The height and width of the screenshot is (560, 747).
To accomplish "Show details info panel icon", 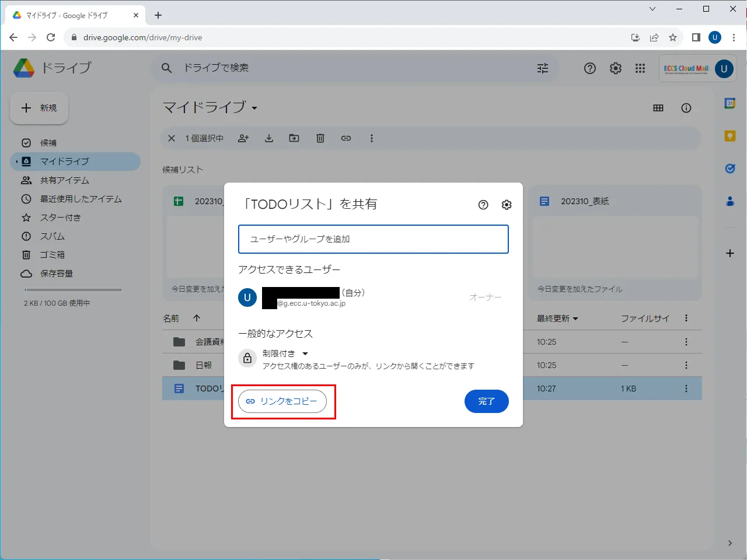I will [686, 108].
